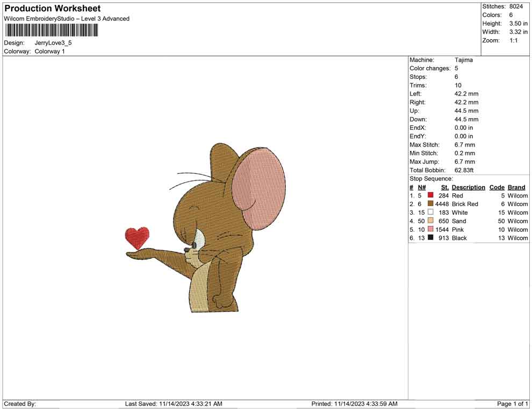The width and height of the screenshot is (532, 409).
Task: Click the Production Worksheet title
Action: click(x=52, y=9)
